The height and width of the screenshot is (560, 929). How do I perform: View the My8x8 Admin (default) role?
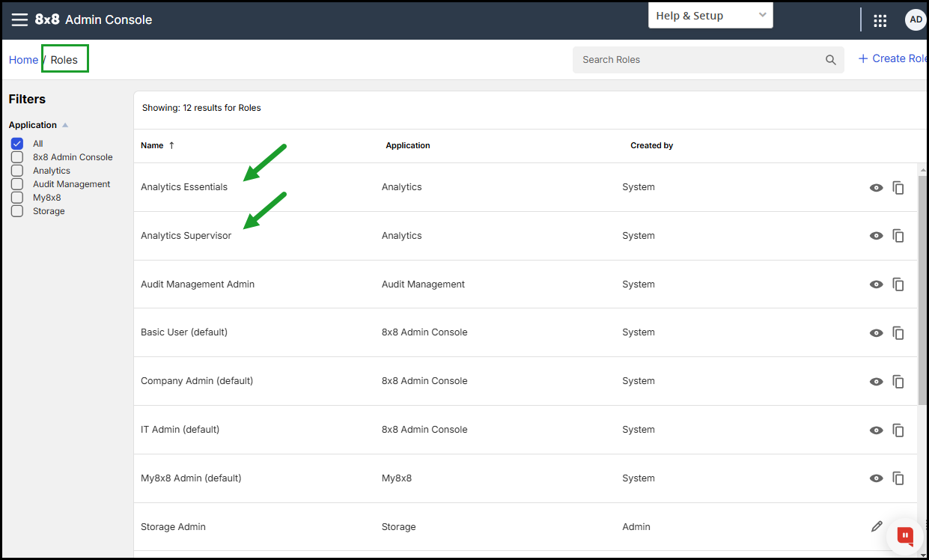[x=876, y=478]
